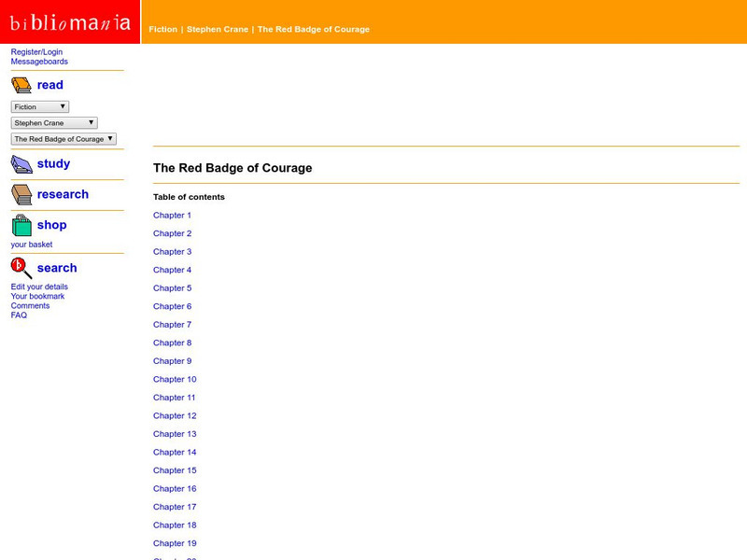747x560 pixels.
Task: Click the brown book research icon
Action: click(21, 195)
